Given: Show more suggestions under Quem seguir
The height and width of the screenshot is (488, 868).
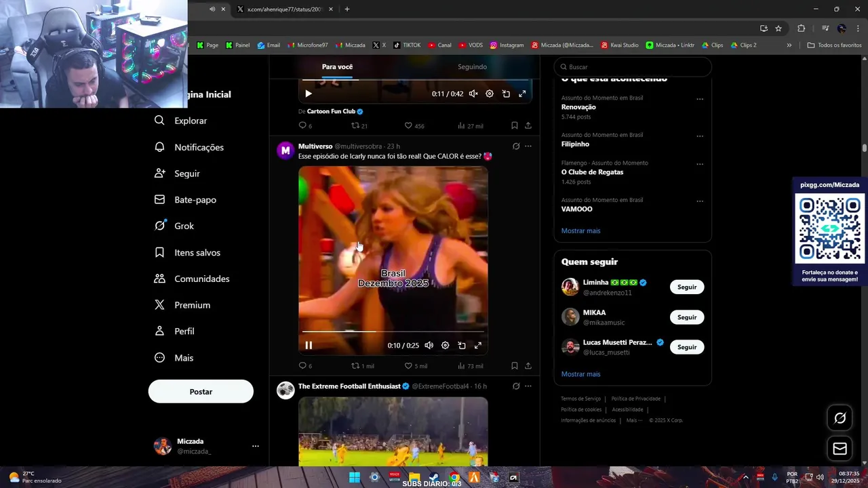Looking at the screenshot, I should 580,374.
